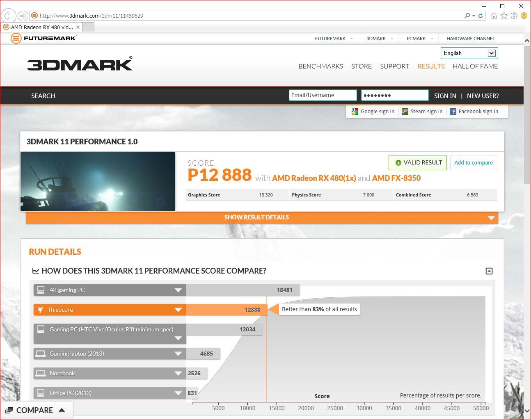
Task: Close the AMD Radeon RX 480 tab
Action: point(78,27)
